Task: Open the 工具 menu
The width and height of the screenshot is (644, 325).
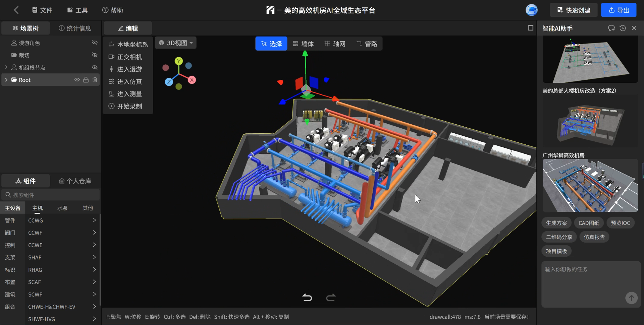Action: [x=77, y=10]
